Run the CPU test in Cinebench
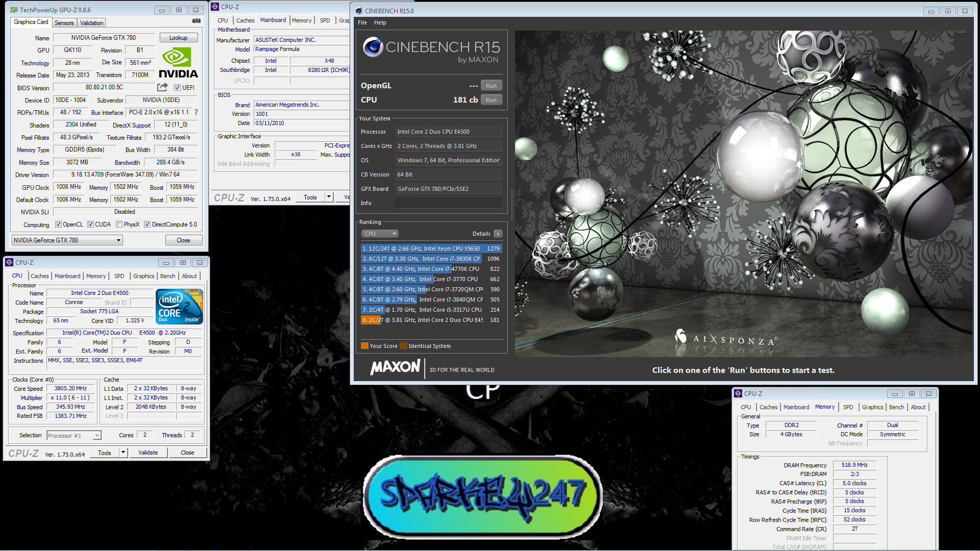The image size is (980, 551). click(491, 100)
